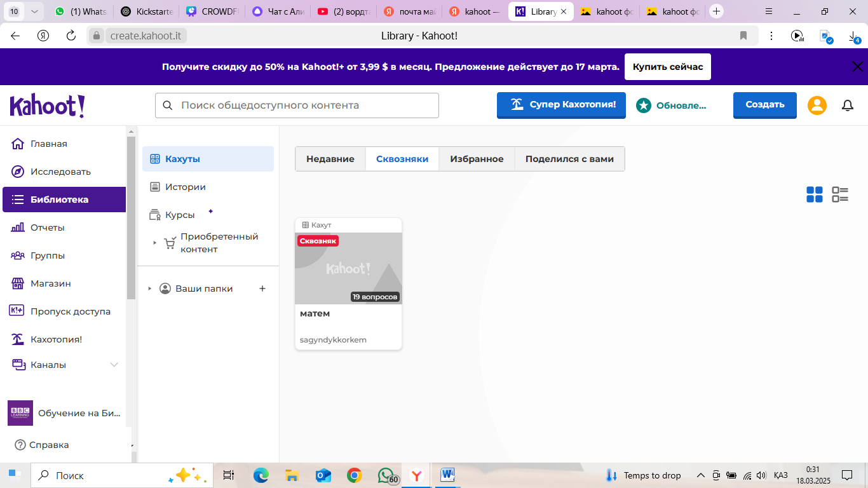The width and height of the screenshot is (868, 488).
Task: Add a new folder with plus icon
Action: pos(262,288)
